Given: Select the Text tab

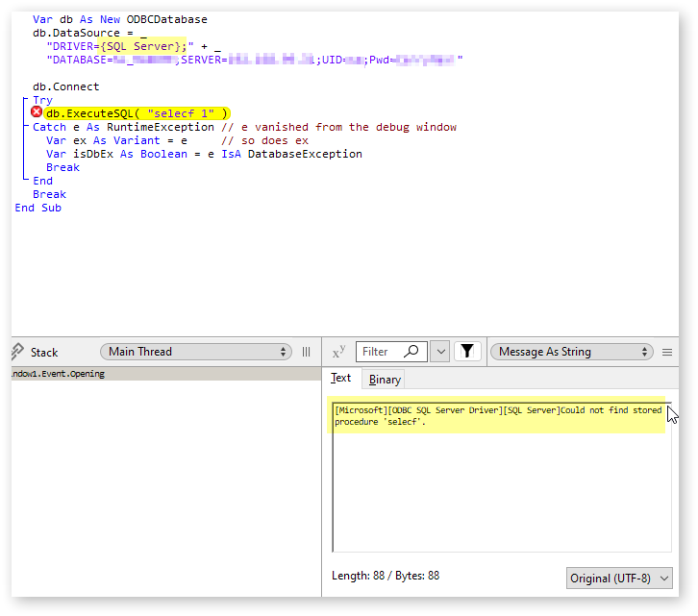Looking at the screenshot, I should [341, 379].
